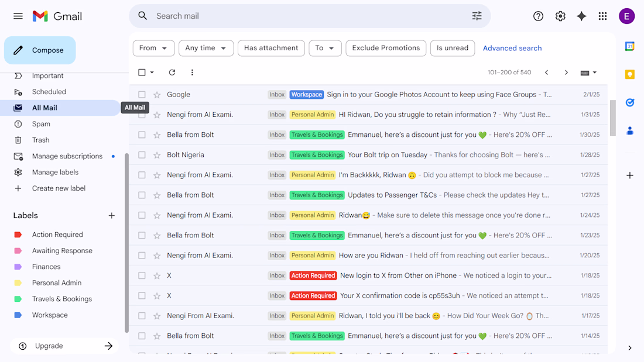Open Google Tasks side panel icon
This screenshot has height=362, width=644.
tap(629, 102)
